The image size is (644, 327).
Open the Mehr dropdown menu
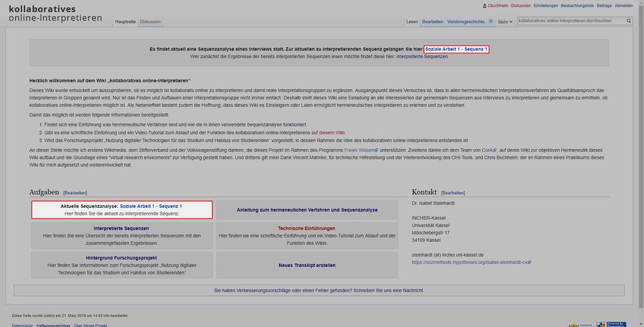(x=505, y=22)
